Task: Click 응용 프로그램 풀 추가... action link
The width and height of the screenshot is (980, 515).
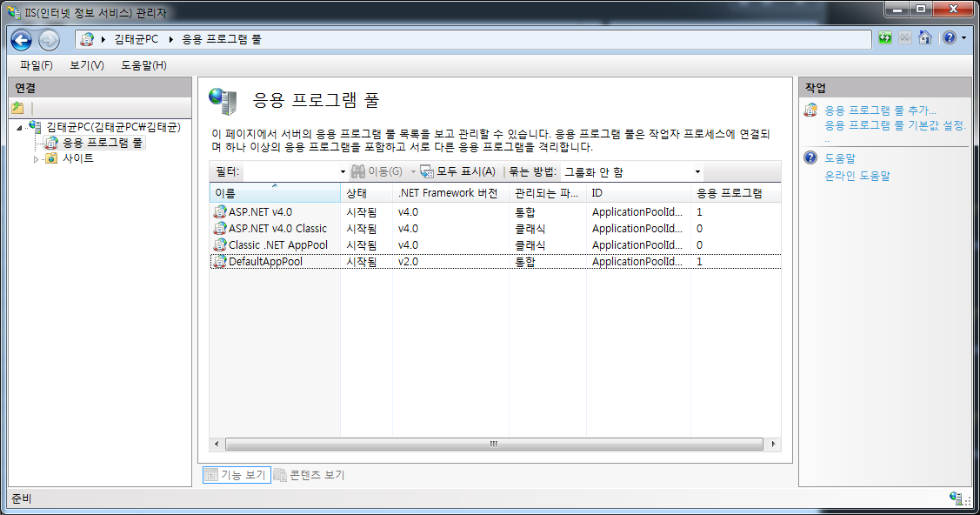Action: pyautogui.click(x=880, y=110)
